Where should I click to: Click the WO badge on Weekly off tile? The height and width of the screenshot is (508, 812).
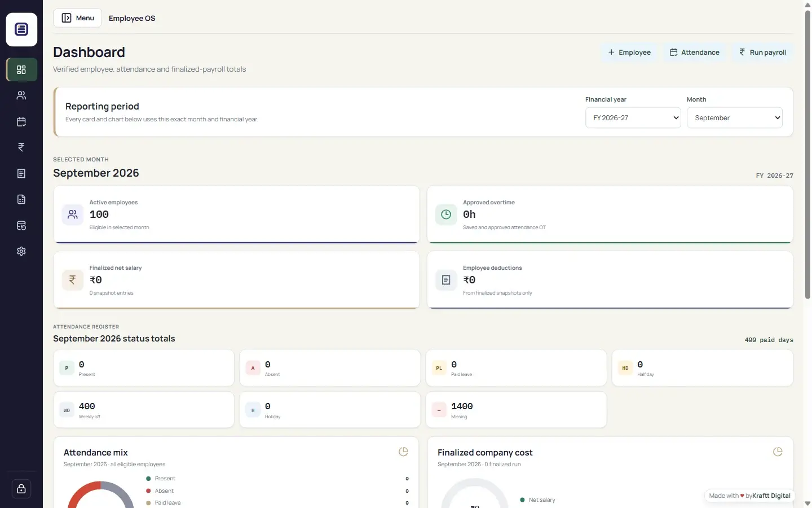pos(67,410)
